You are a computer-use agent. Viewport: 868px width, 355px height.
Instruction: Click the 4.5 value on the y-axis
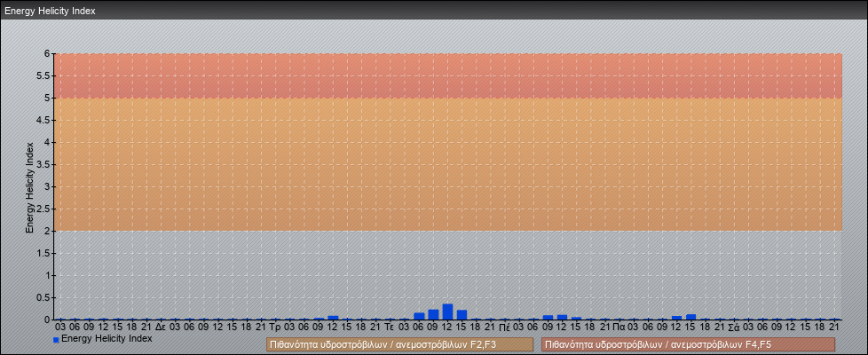(x=43, y=120)
